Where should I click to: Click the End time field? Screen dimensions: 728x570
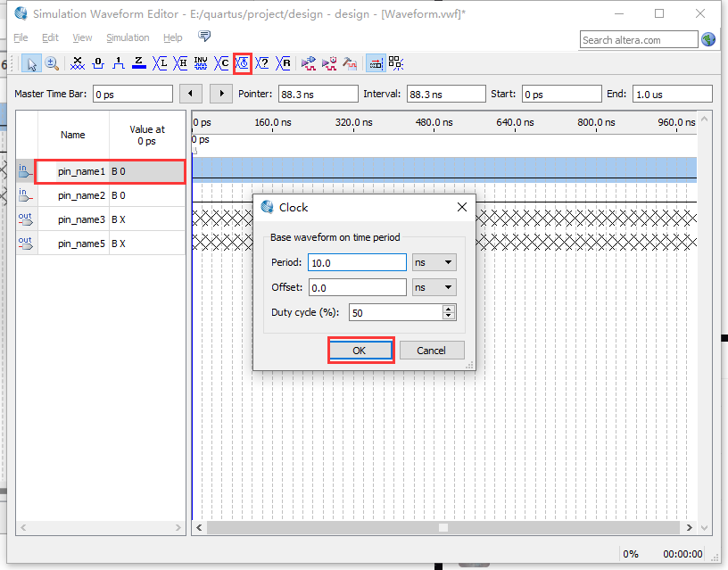coord(673,94)
